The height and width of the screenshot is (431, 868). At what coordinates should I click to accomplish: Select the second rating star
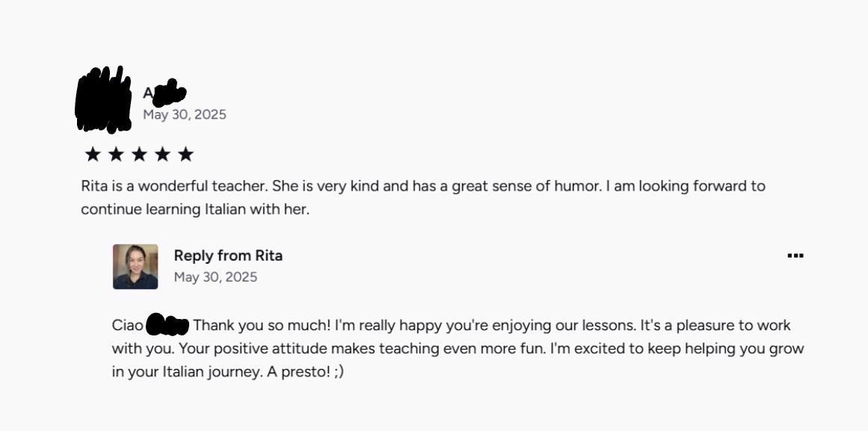tap(116, 155)
